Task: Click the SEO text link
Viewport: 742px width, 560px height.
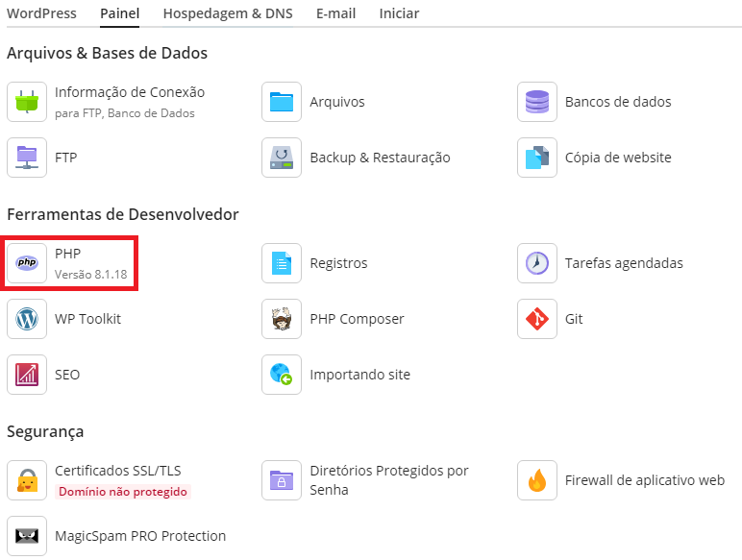Action: pyautogui.click(x=67, y=375)
